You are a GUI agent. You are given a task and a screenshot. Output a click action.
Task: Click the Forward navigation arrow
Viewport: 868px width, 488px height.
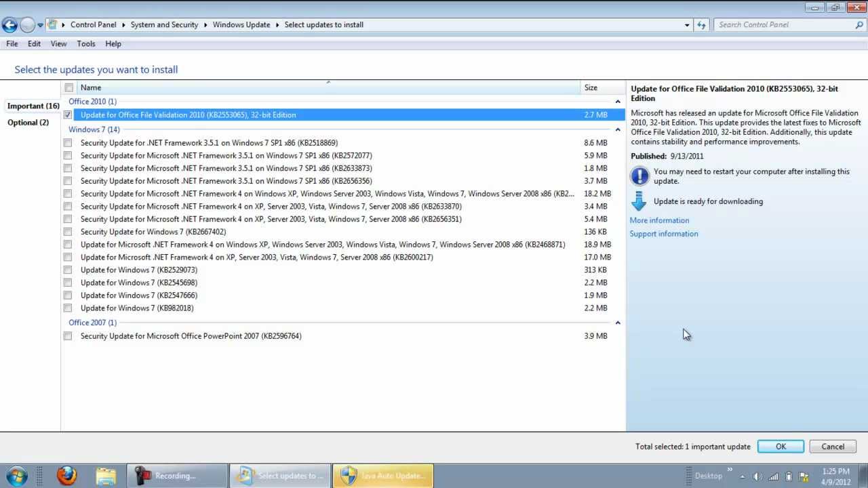pos(27,25)
